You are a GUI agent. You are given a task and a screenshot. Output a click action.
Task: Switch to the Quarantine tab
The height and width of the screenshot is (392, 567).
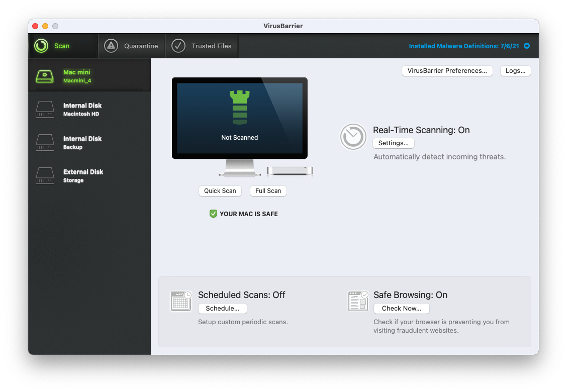point(141,46)
